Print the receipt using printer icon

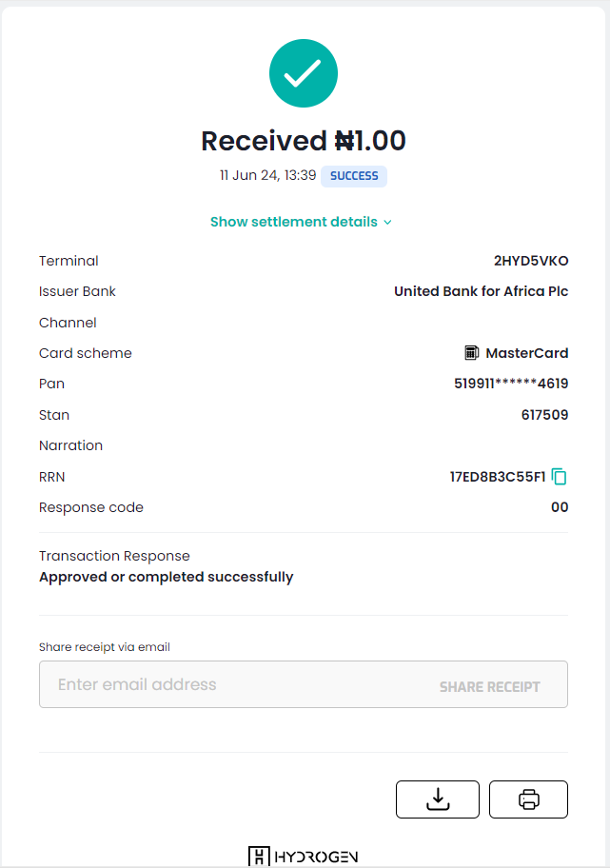[528, 799]
